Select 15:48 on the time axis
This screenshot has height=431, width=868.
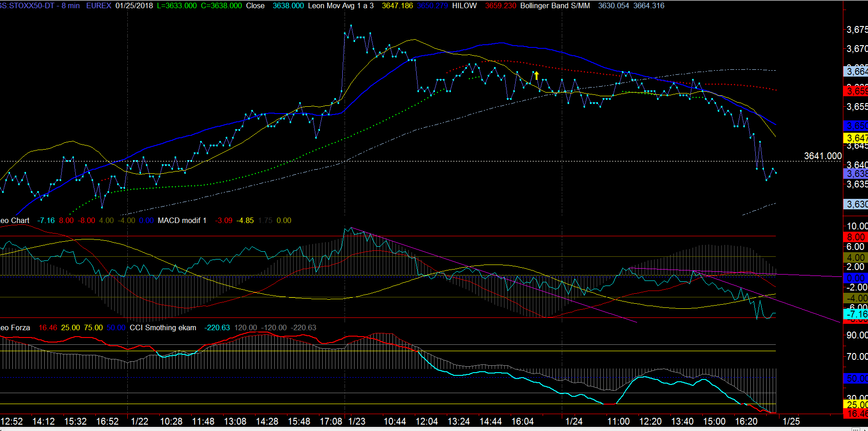pyautogui.click(x=299, y=421)
